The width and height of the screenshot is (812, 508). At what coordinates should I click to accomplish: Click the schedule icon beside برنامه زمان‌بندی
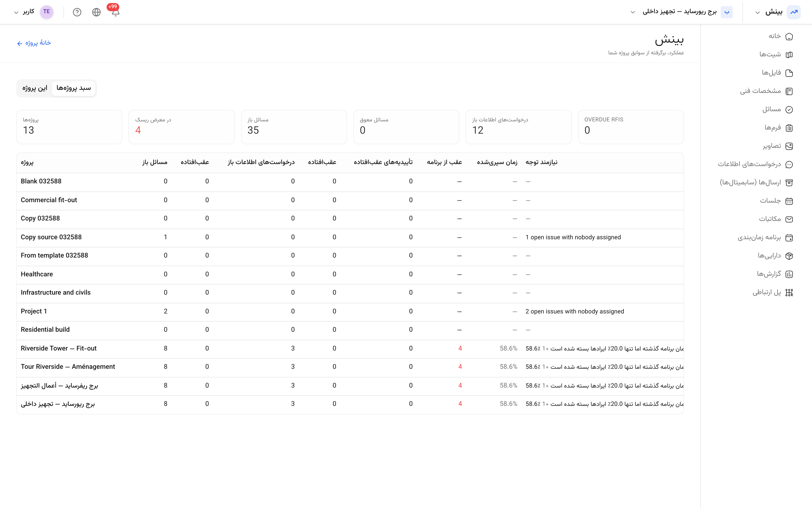[x=789, y=237]
